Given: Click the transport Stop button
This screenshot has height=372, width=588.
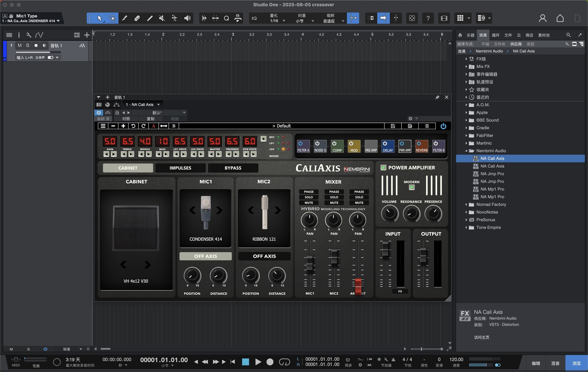Looking at the screenshot, I should (245, 362).
